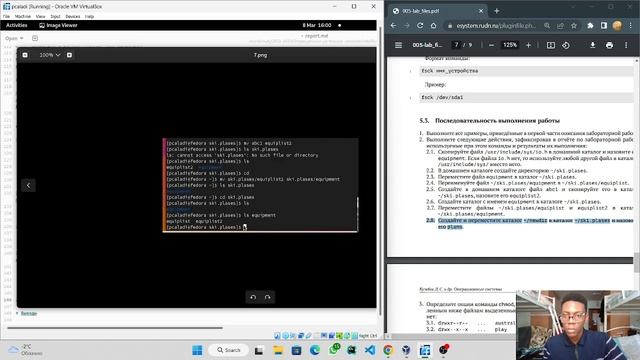Select the 005-lab_files.pdf browser tab
Screen dimensions: 640x360
(437, 11)
